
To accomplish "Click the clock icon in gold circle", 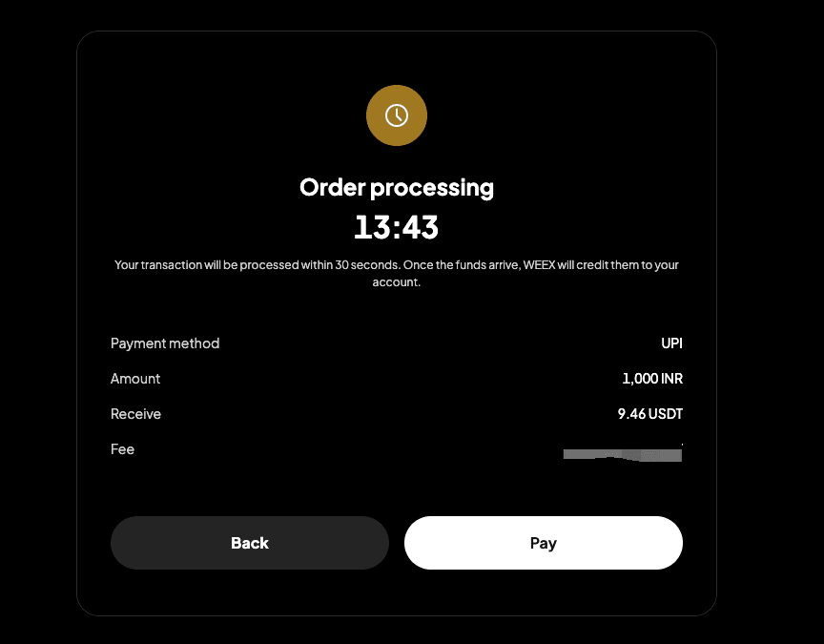I will pyautogui.click(x=396, y=115).
